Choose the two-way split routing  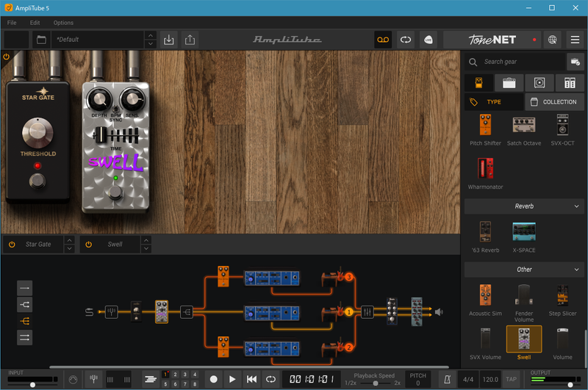(x=24, y=305)
